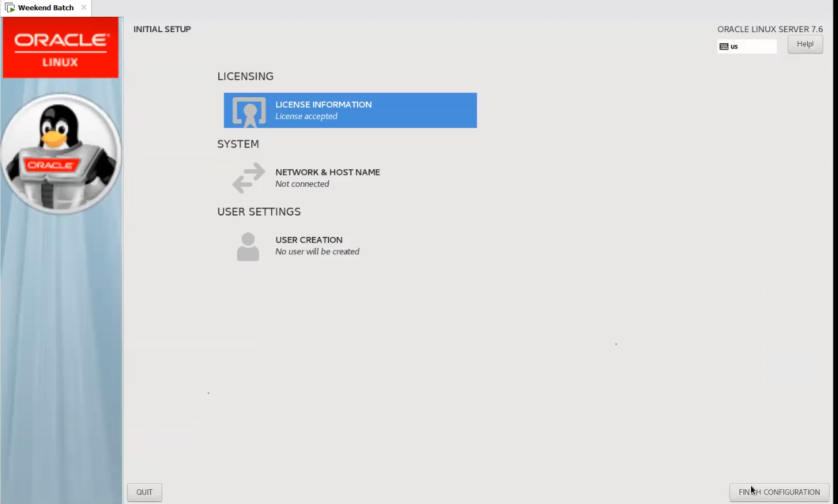The image size is (838, 504).
Task: Close the Weekend Batch tab
Action: (x=84, y=8)
